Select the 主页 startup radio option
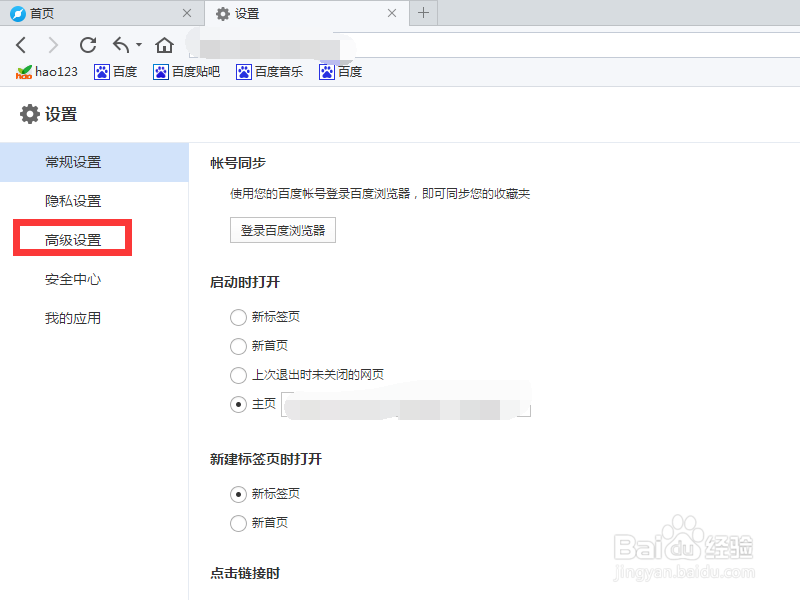The height and width of the screenshot is (600, 800). pyautogui.click(x=238, y=404)
